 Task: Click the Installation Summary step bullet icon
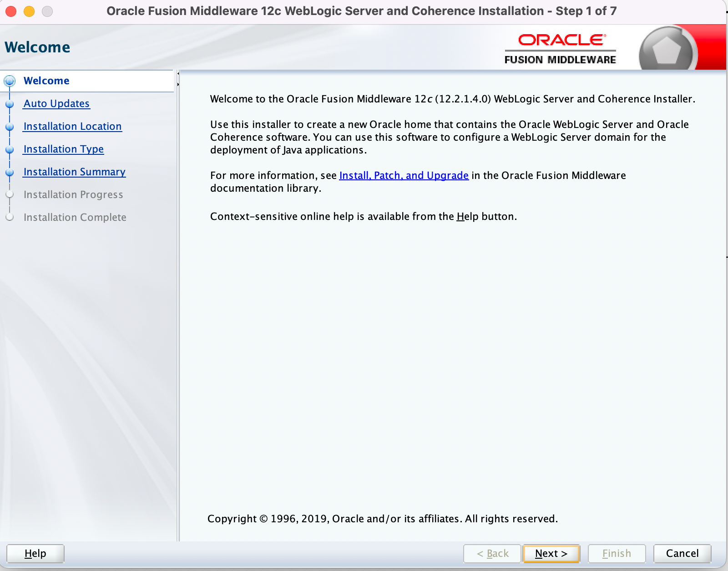point(10,172)
